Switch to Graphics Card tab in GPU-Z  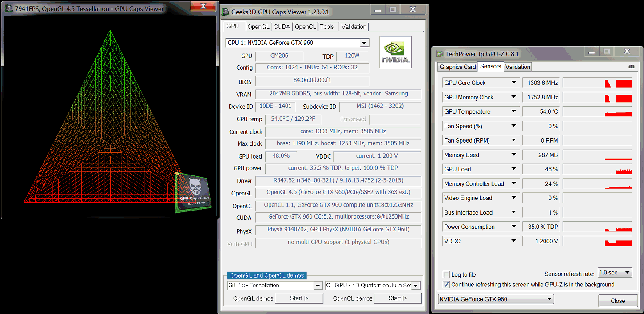457,67
